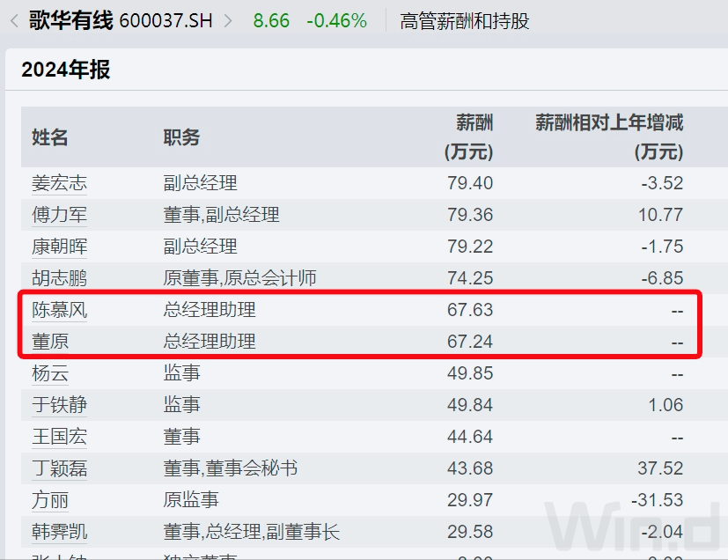Click salary change value 10.77

coord(661,215)
